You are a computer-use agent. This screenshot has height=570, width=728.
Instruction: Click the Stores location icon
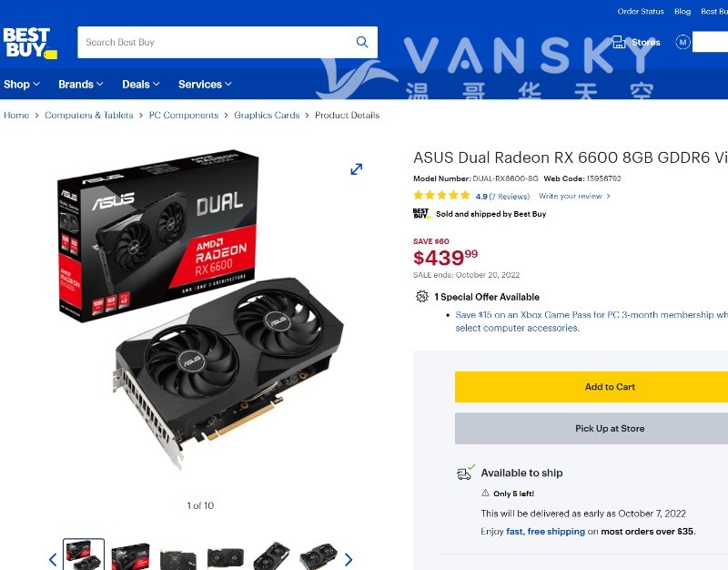coord(619,42)
